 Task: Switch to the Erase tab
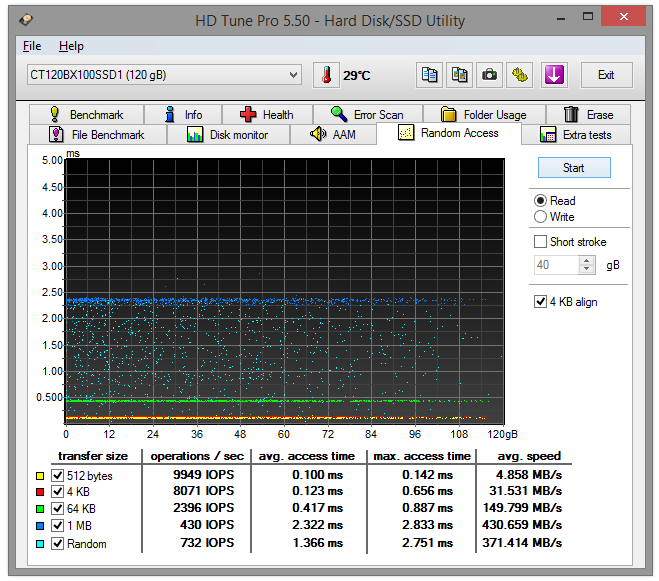click(x=588, y=114)
